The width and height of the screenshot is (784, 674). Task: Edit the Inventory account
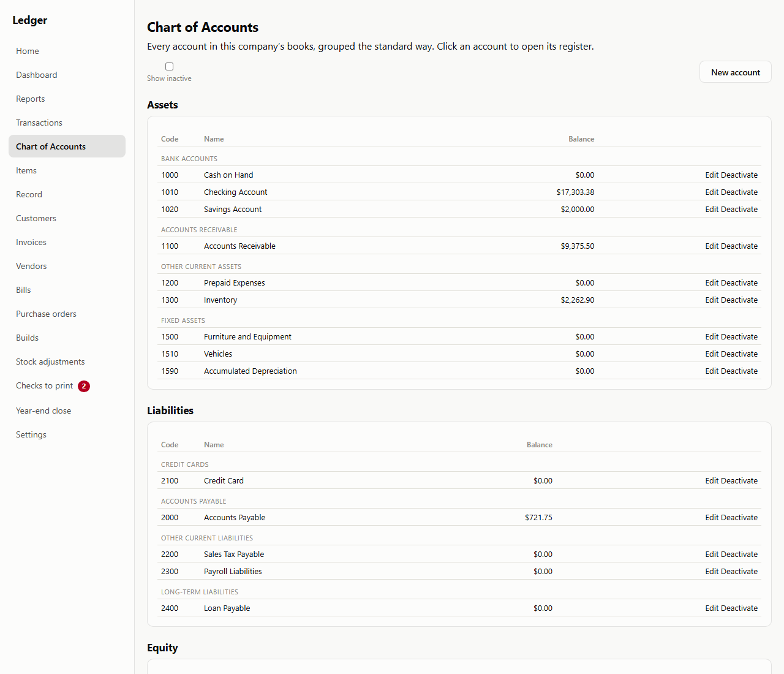[712, 300]
